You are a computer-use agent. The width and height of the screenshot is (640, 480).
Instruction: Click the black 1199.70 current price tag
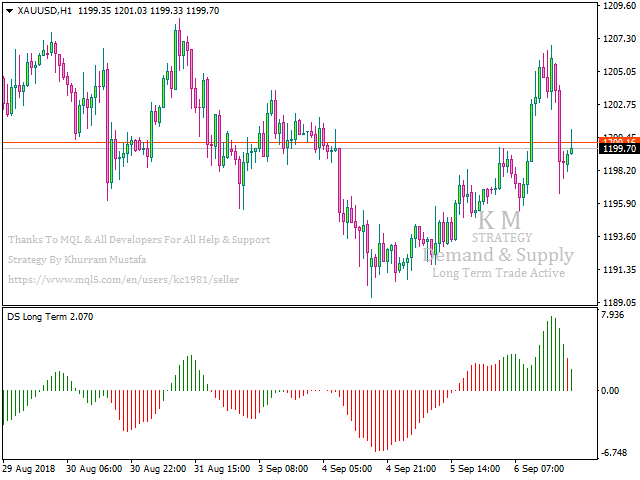click(x=619, y=149)
